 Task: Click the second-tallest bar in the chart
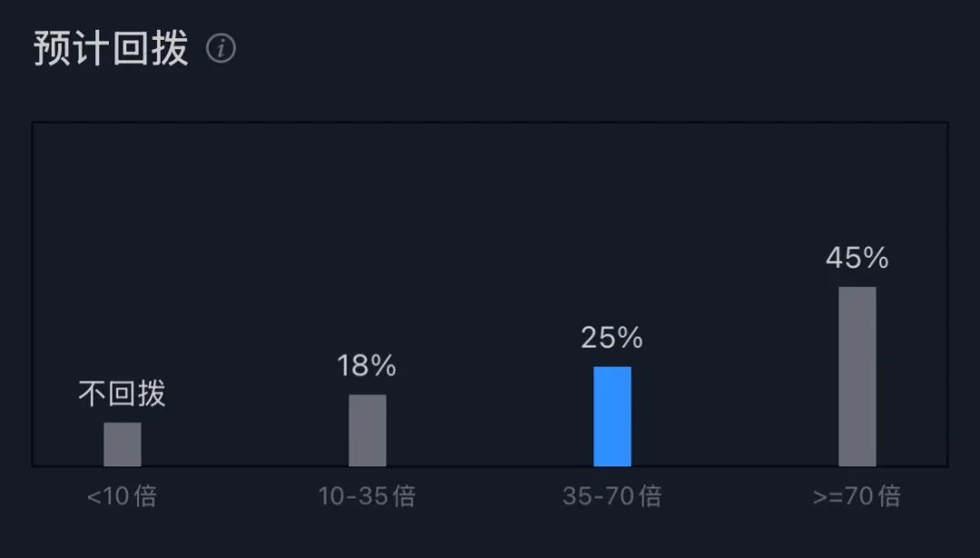[x=612, y=416]
